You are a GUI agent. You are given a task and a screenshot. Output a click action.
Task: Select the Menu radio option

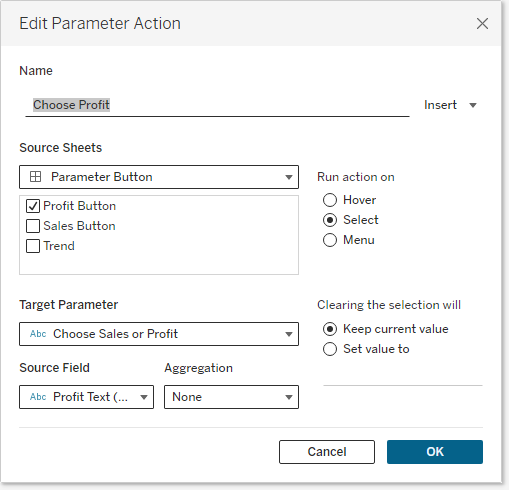coord(330,240)
